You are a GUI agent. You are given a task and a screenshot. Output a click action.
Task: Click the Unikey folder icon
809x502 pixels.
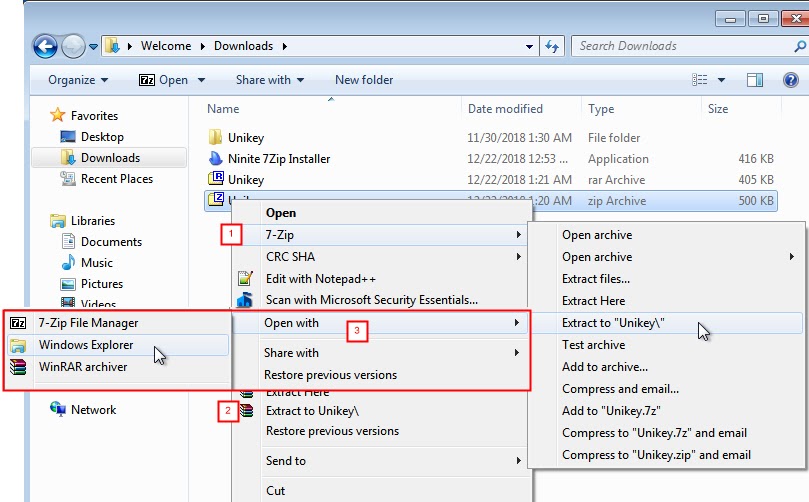point(215,138)
